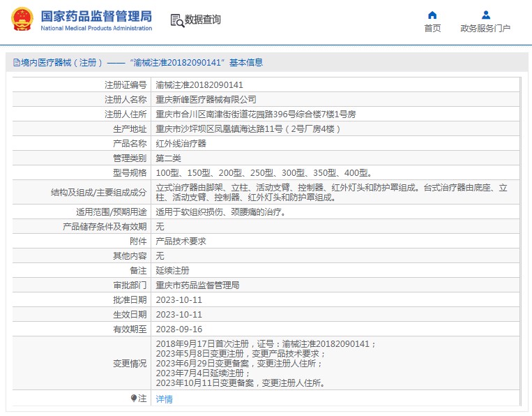Click the 生效日期 label

[x=130, y=315]
